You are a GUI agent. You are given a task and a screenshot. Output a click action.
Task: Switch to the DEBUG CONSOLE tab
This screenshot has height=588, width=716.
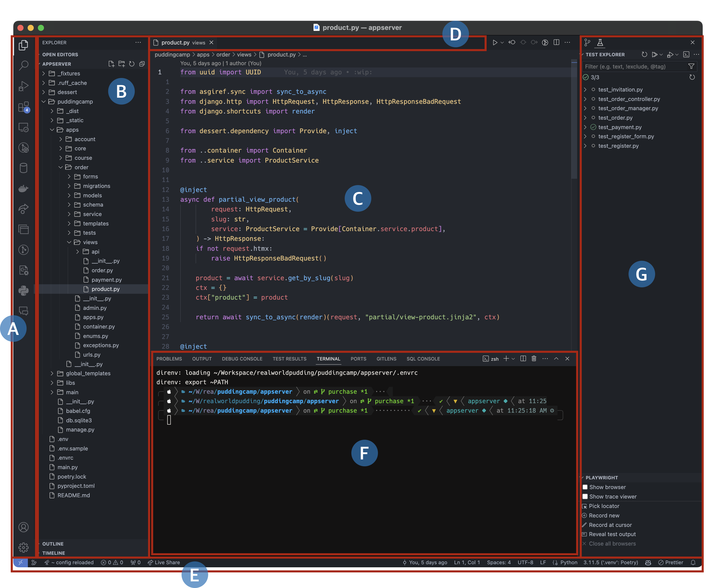click(242, 359)
